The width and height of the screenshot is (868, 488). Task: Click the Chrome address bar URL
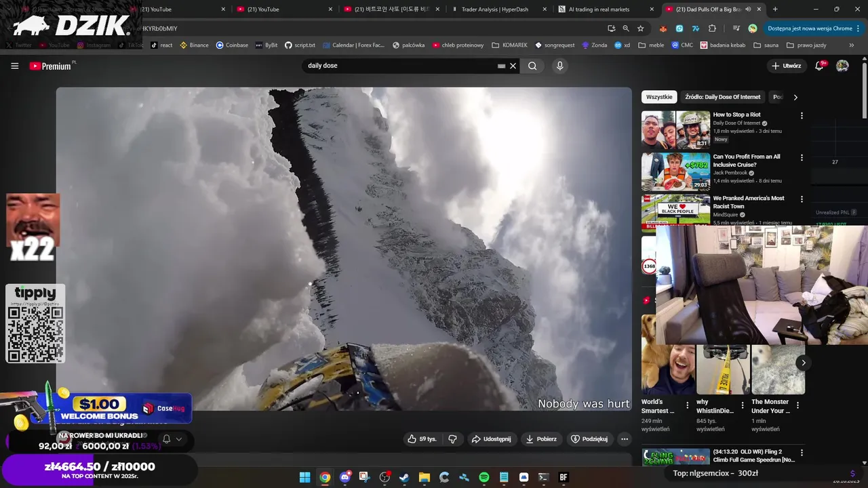(x=160, y=28)
